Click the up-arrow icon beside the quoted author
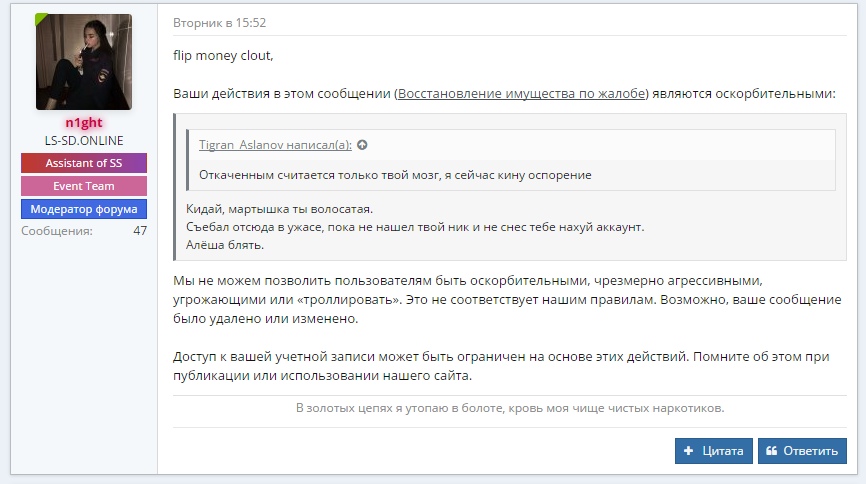 362,145
